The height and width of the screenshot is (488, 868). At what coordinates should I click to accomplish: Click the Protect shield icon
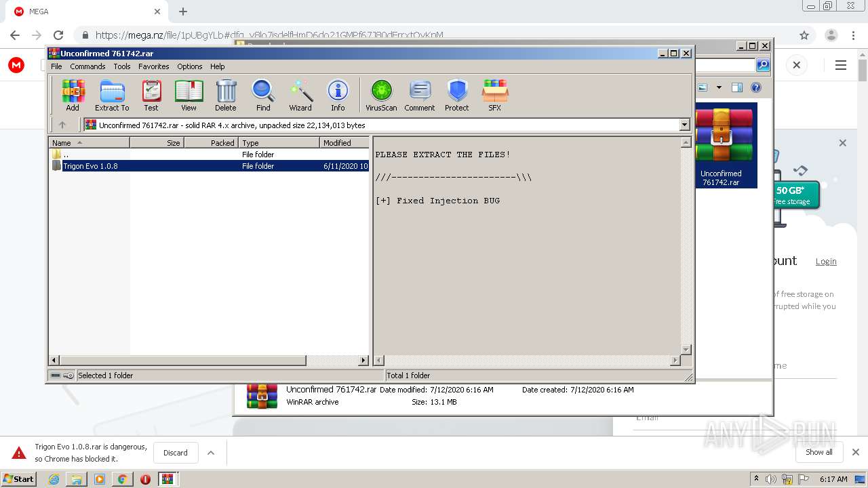point(457,95)
